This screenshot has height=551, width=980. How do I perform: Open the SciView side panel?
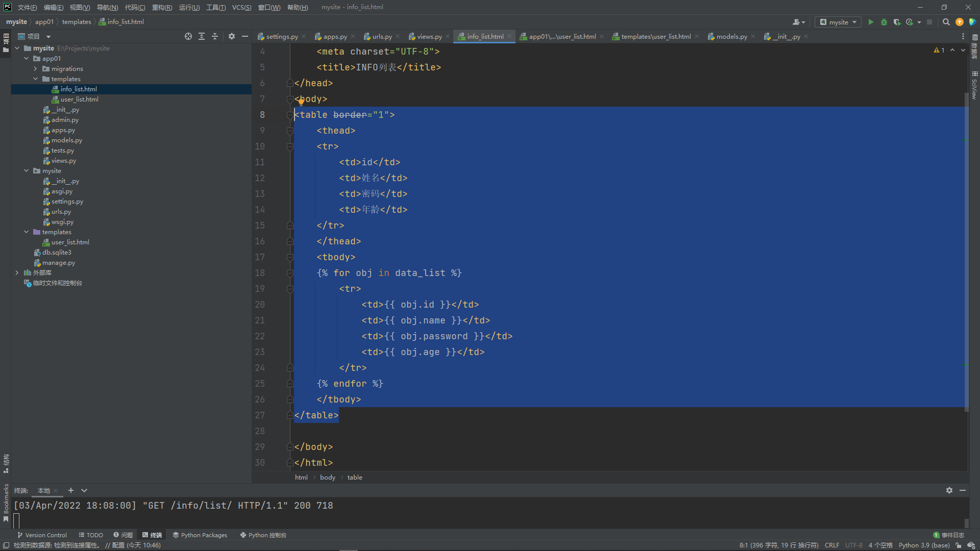point(974,86)
